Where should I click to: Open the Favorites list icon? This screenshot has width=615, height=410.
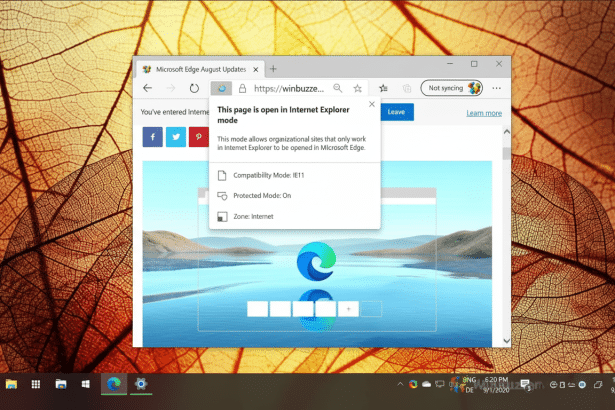pos(384,88)
